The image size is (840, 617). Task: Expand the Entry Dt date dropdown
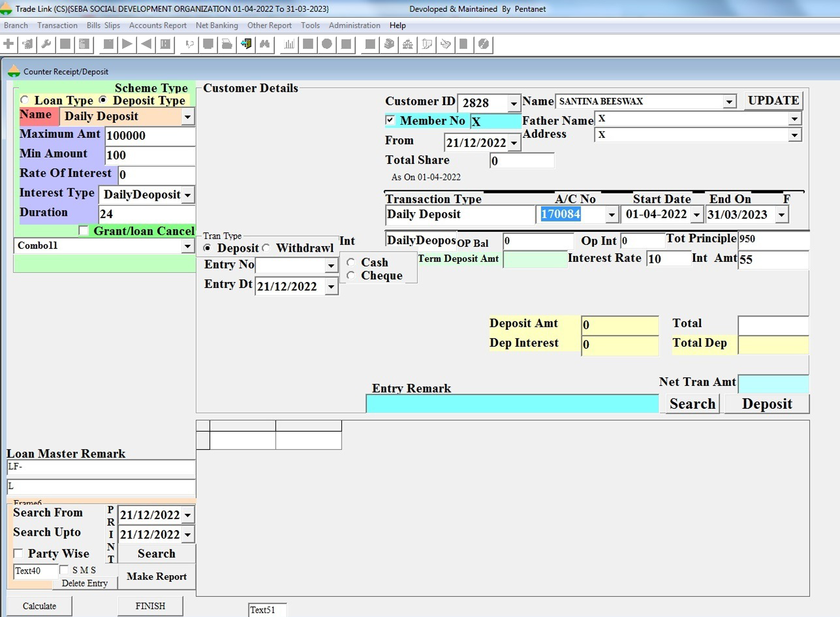pyautogui.click(x=331, y=287)
